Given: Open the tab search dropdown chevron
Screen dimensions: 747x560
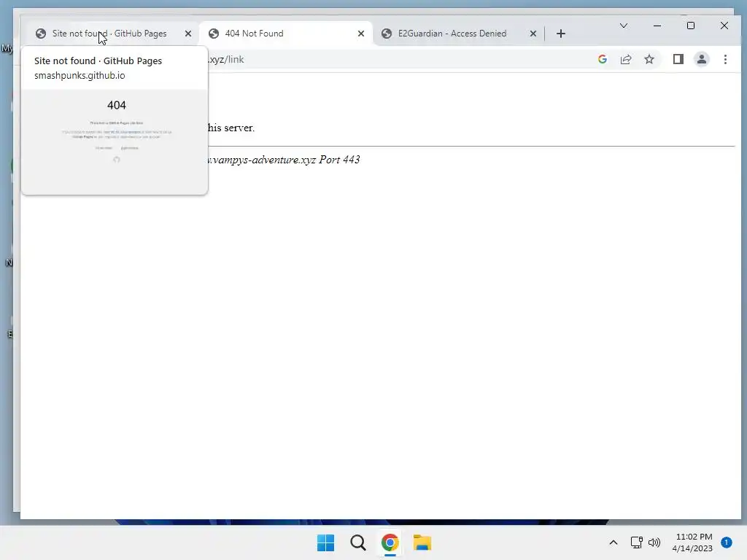Looking at the screenshot, I should coord(623,26).
